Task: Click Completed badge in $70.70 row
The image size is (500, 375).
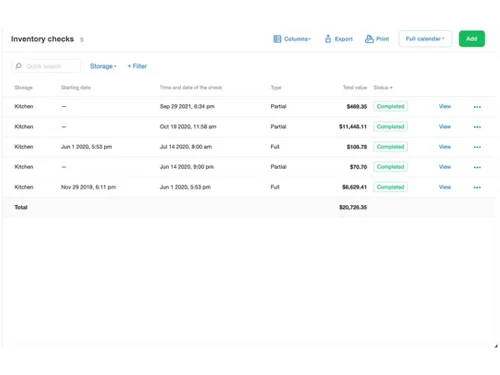Action: click(x=390, y=167)
